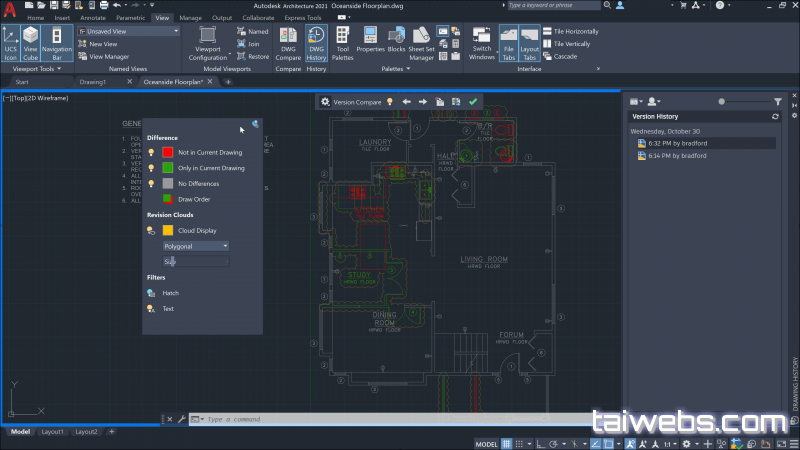Go to previous difference arrow
Screen dimensions: 800x450
tap(407, 102)
